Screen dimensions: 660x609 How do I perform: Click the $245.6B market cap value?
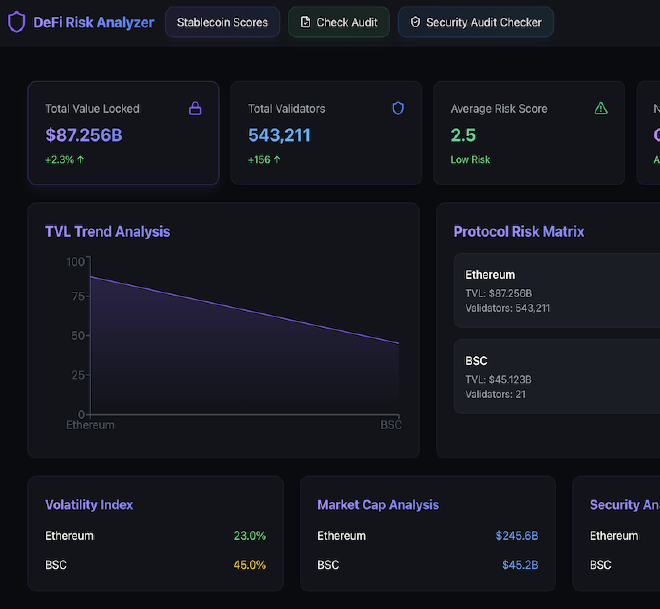point(517,536)
